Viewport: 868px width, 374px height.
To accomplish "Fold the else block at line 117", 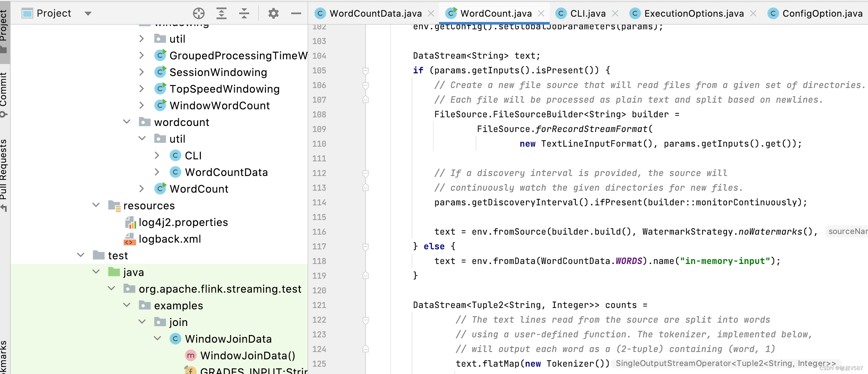I will tap(365, 247).
